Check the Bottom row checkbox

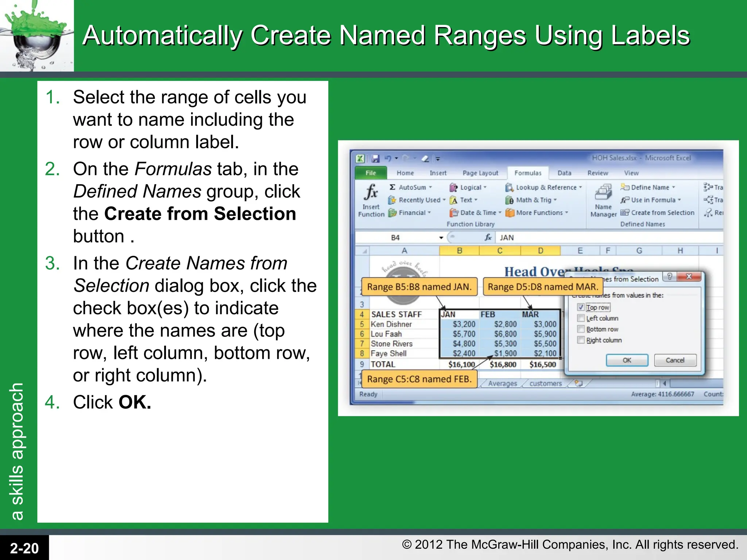click(x=581, y=329)
